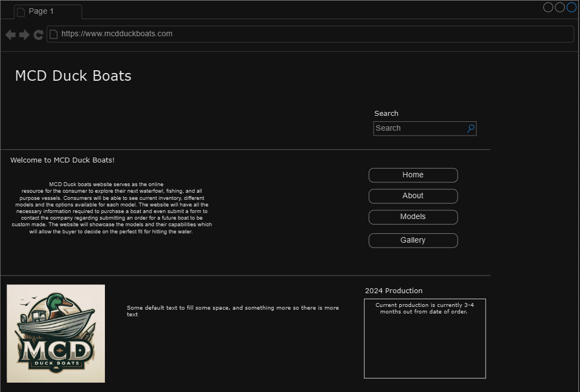Click the magnifying glass search icon
The image size is (580, 392).
(470, 128)
